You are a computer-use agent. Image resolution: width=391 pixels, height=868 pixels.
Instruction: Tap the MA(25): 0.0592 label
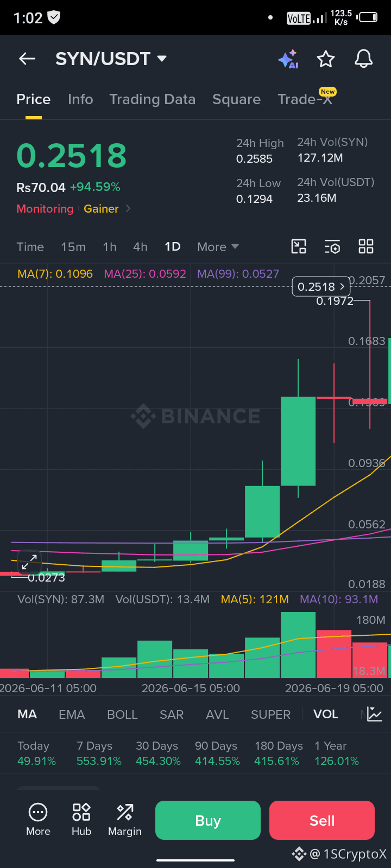pos(145,273)
